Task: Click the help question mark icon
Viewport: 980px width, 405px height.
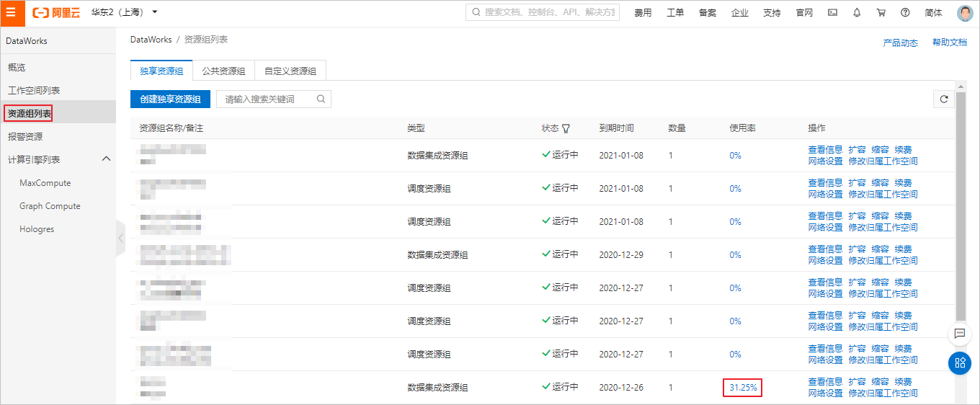Action: (x=905, y=13)
